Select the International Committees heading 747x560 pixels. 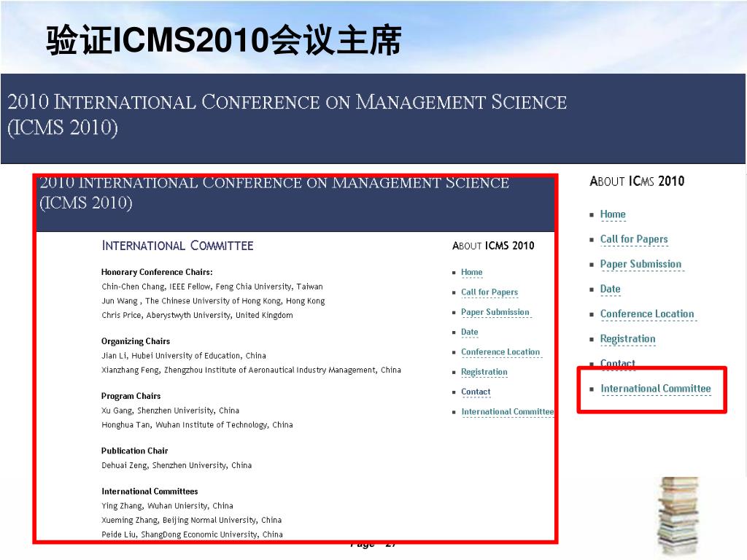click(x=150, y=491)
